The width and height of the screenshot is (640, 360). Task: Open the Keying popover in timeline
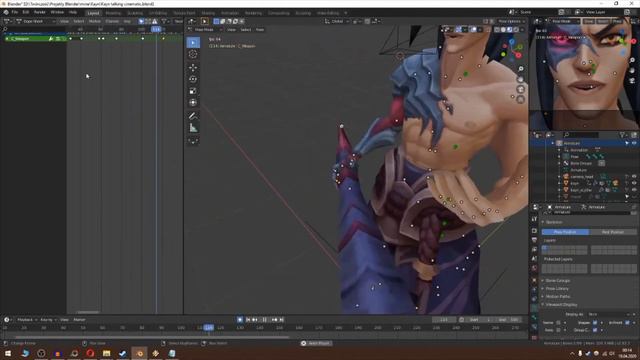point(48,320)
